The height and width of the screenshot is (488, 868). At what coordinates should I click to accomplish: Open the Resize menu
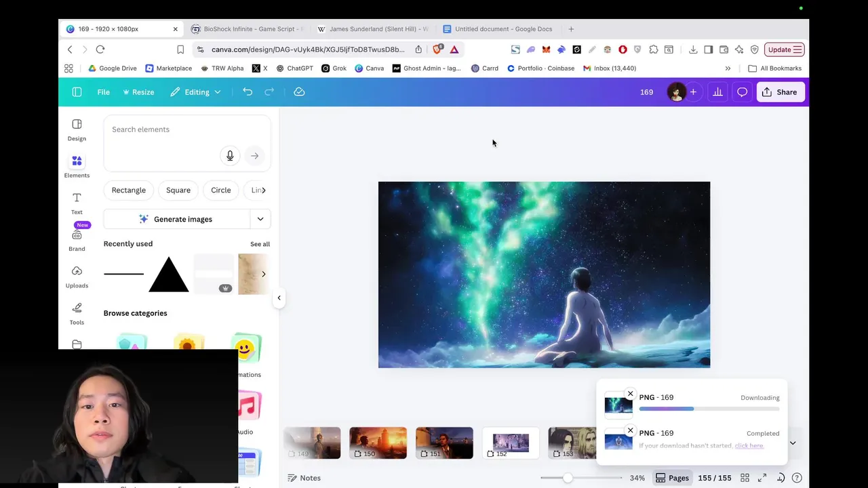[x=138, y=92]
